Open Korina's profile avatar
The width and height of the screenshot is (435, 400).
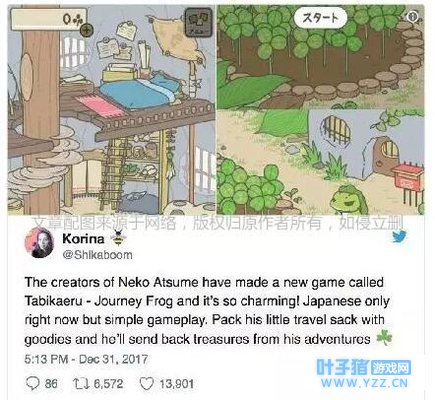tap(39, 243)
